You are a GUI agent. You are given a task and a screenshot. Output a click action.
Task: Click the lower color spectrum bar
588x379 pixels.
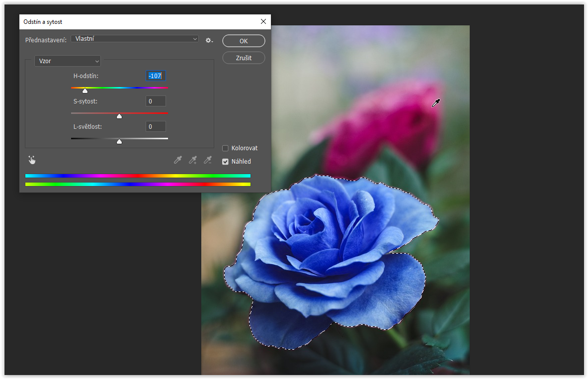[138, 184]
